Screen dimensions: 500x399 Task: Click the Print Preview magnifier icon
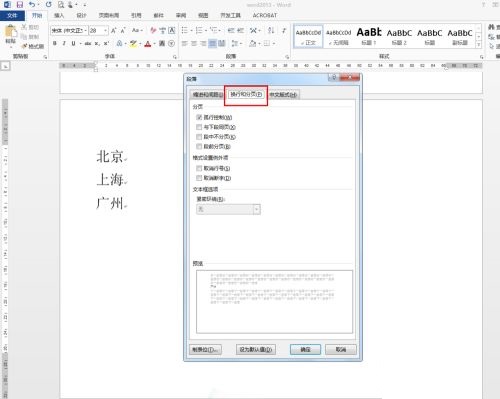(x=61, y=5)
